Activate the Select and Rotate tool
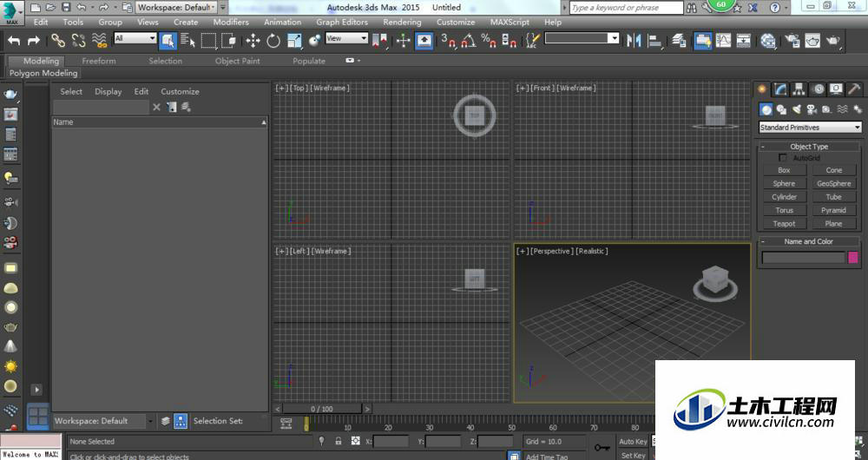The image size is (868, 460). [x=273, y=41]
